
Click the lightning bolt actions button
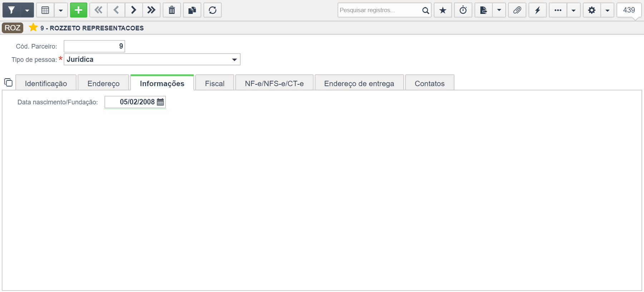538,10
